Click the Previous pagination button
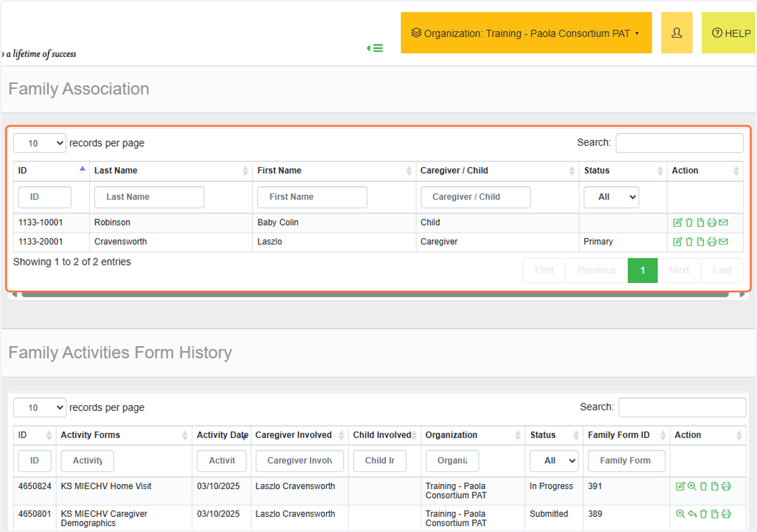Image resolution: width=757 pixels, height=532 pixels. tap(597, 270)
